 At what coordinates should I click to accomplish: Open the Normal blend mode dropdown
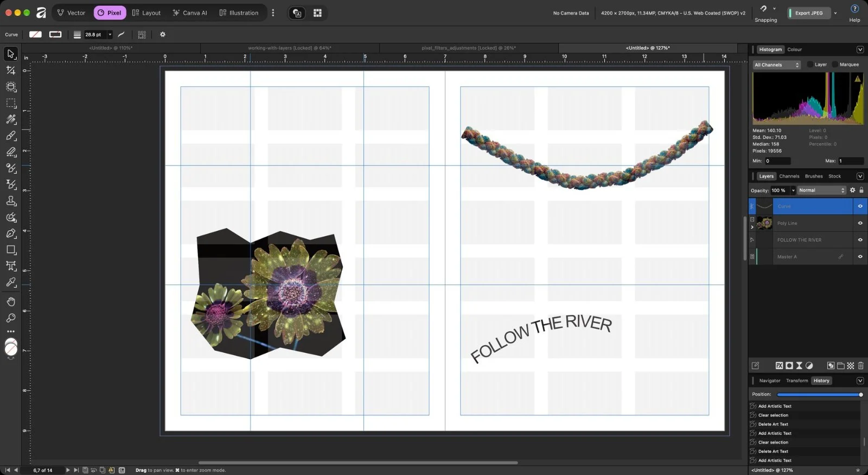821,191
